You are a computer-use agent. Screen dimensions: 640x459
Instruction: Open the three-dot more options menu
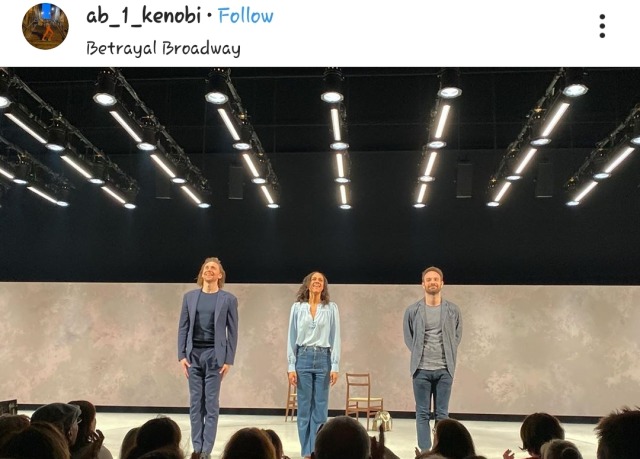(602, 27)
